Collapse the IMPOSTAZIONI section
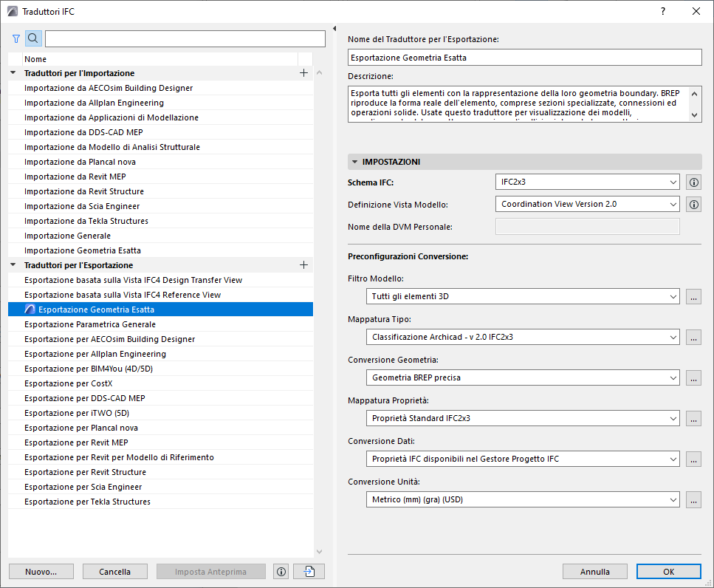This screenshot has width=714, height=588. click(355, 162)
